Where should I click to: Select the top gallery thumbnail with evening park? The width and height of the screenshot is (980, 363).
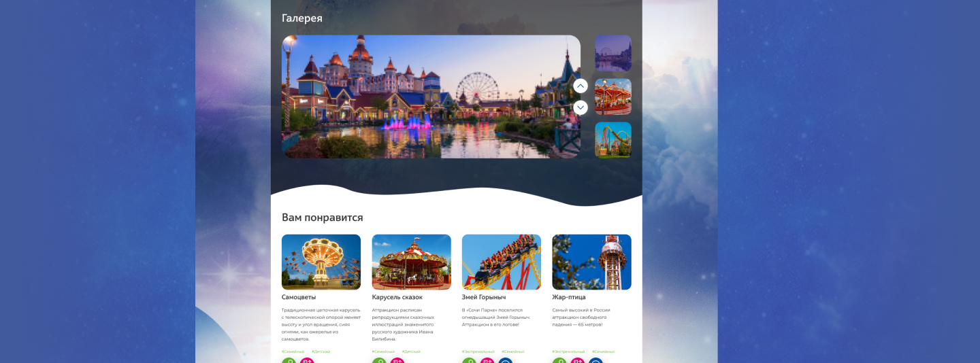tap(612, 53)
